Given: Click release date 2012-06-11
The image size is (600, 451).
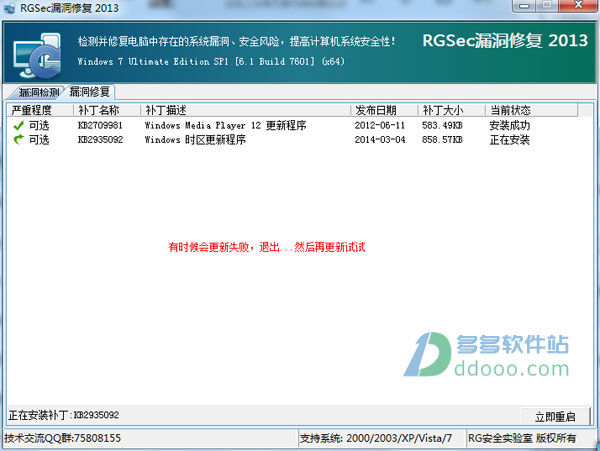Looking at the screenshot, I should click(380, 125).
